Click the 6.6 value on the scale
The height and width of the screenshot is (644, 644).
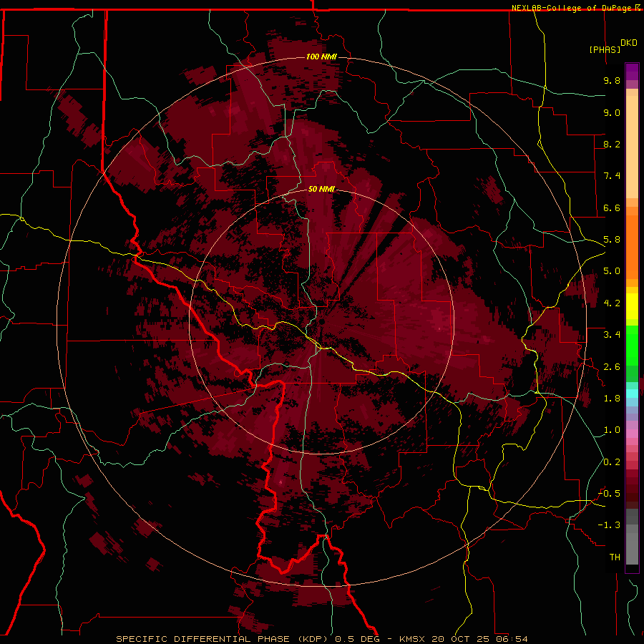[612, 208]
